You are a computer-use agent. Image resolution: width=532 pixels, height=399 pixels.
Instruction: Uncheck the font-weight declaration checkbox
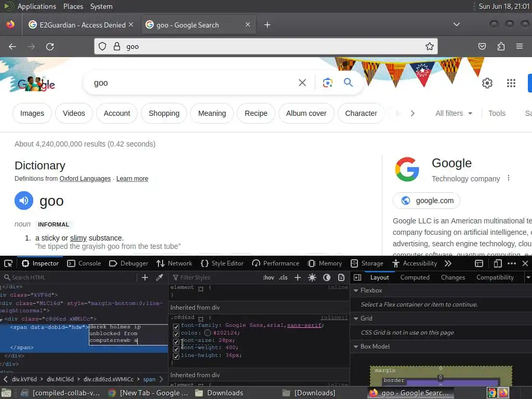[x=176, y=349]
